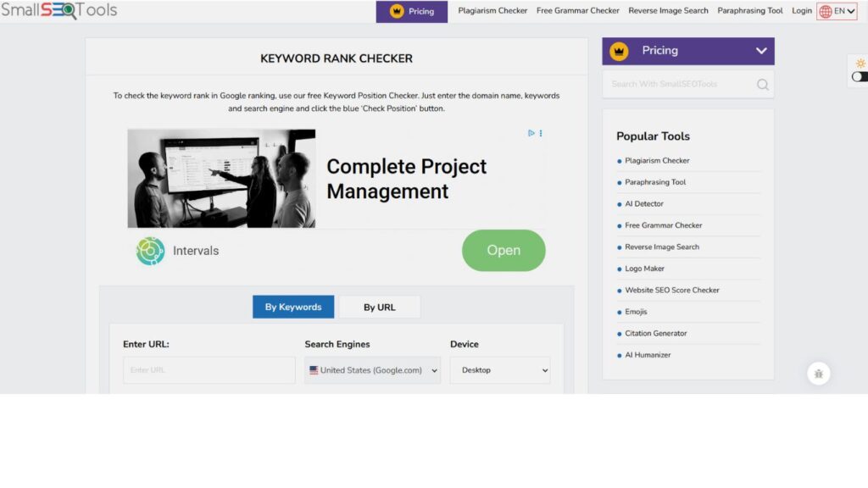Open the ad options three-dot icon
This screenshot has width=868, height=488.
click(x=541, y=133)
